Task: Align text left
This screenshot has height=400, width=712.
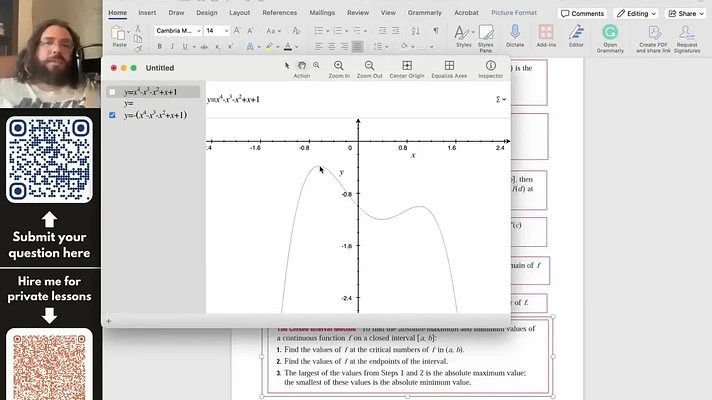Action: [x=319, y=46]
